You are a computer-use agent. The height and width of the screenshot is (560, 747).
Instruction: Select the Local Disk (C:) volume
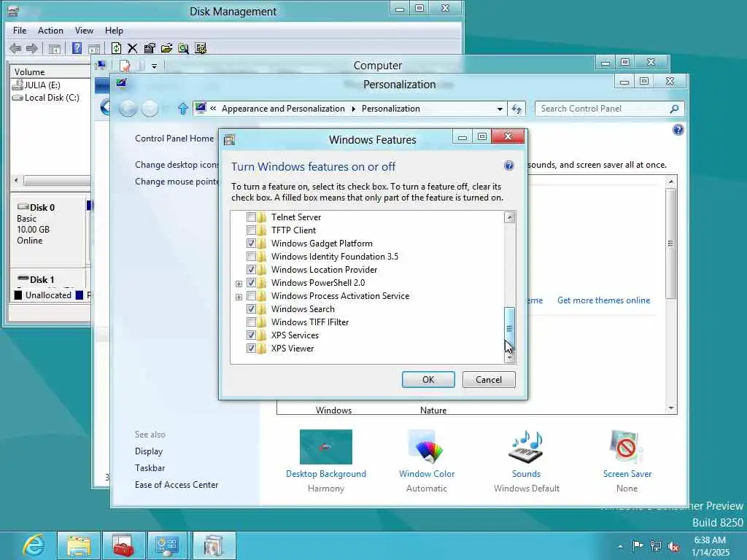tap(46, 98)
